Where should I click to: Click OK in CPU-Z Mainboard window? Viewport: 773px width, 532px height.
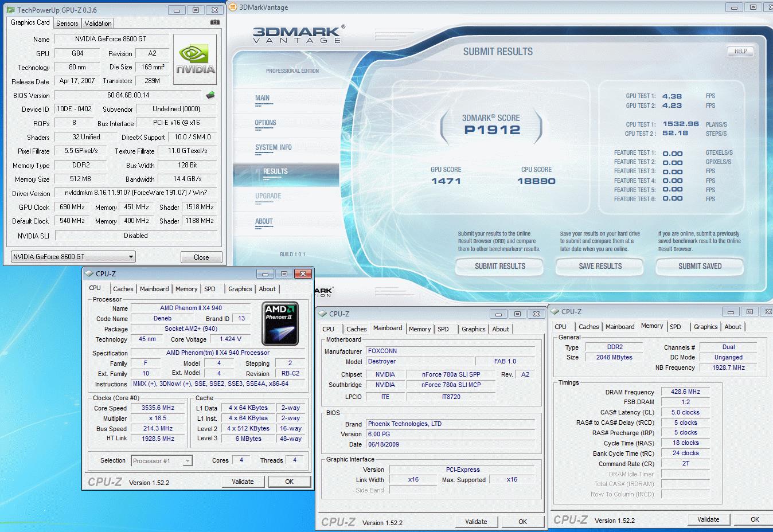tap(522, 522)
